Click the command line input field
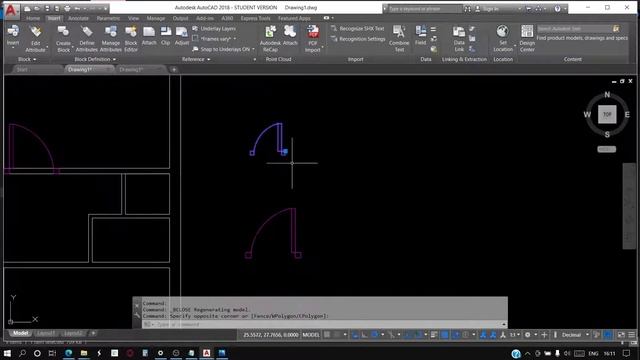The height and width of the screenshot is (360, 640). 324,324
